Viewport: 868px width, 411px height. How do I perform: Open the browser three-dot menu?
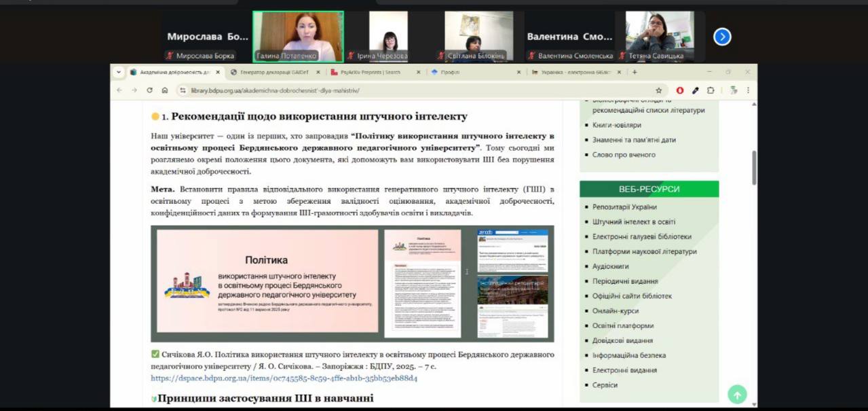748,90
